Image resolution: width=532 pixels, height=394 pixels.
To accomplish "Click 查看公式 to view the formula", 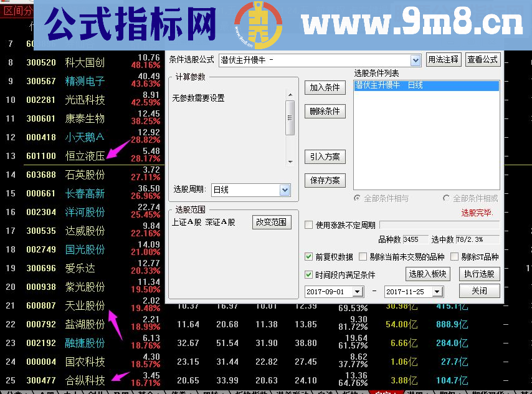I will click(x=483, y=59).
